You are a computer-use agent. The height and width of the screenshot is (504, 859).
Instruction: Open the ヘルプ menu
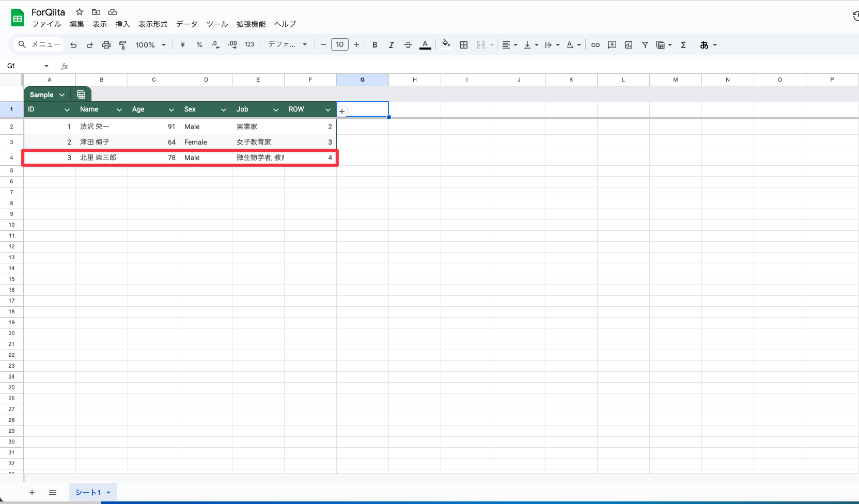[285, 24]
